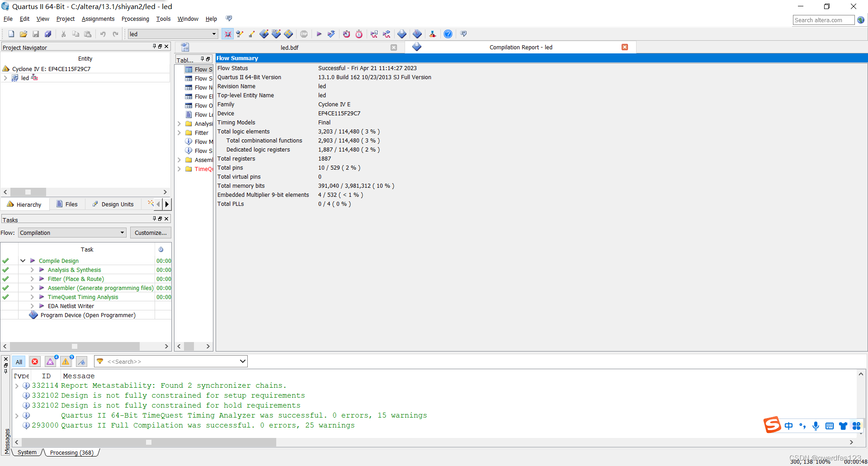Click the Tasks panel horizontal scrollbar
Viewport: 868px width, 466px height.
(75, 346)
